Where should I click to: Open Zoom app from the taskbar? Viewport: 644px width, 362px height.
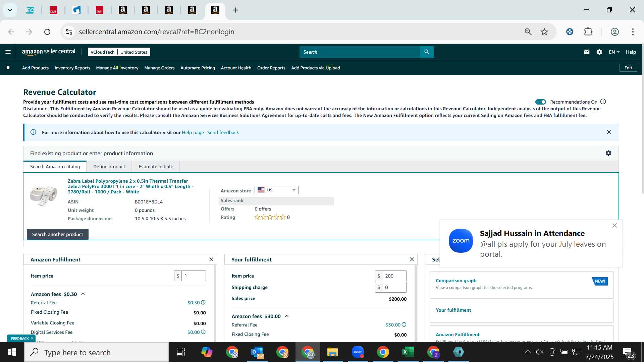(x=358, y=352)
